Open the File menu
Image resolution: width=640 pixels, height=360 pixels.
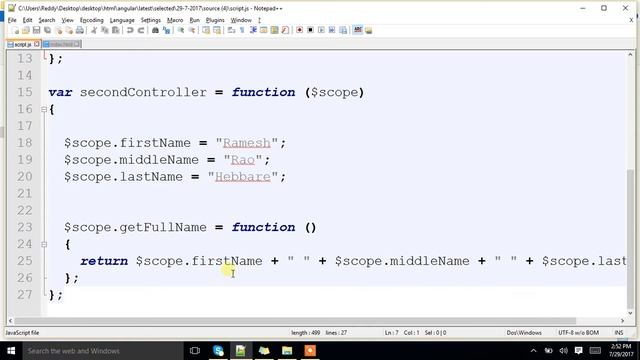pyautogui.click(x=12, y=20)
